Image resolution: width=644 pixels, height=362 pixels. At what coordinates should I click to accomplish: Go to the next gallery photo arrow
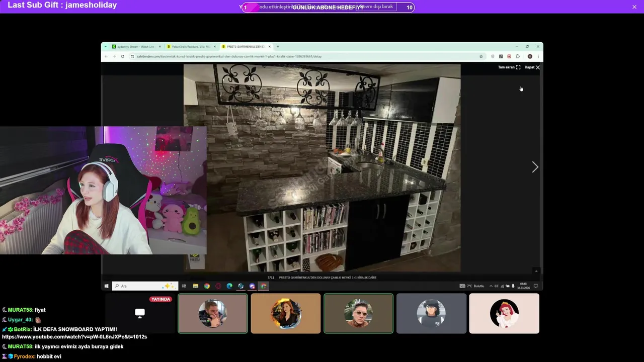click(535, 167)
